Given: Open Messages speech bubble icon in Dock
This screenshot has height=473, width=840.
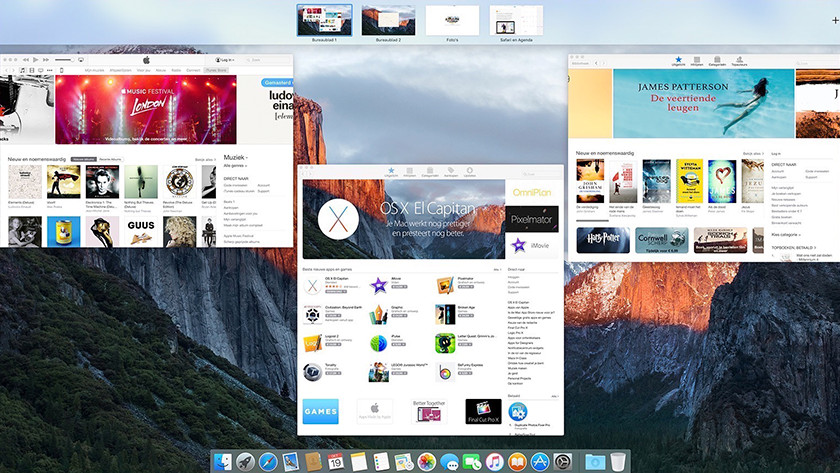Looking at the screenshot, I should [x=449, y=462].
